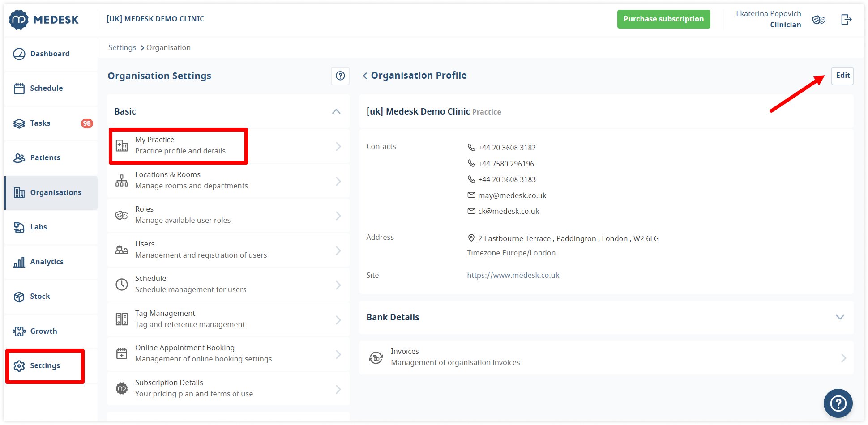The width and height of the screenshot is (868, 425).
Task: Open the https://www.medesk.co.uk site link
Action: click(513, 275)
